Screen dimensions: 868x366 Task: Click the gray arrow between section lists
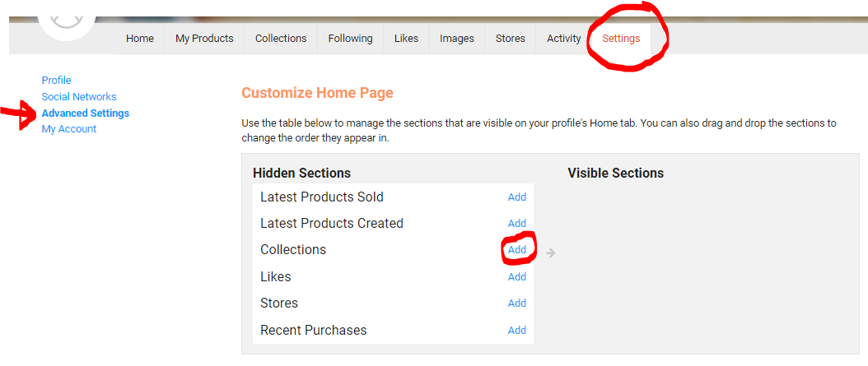tap(551, 253)
